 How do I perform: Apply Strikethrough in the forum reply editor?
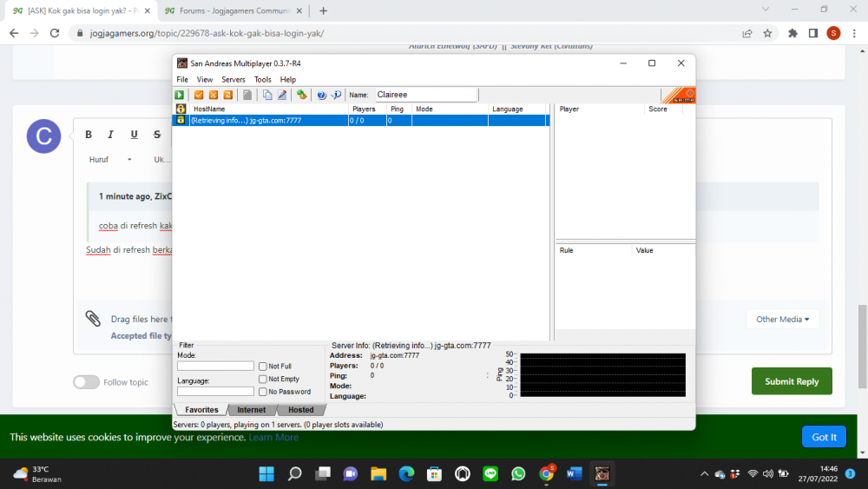(157, 135)
